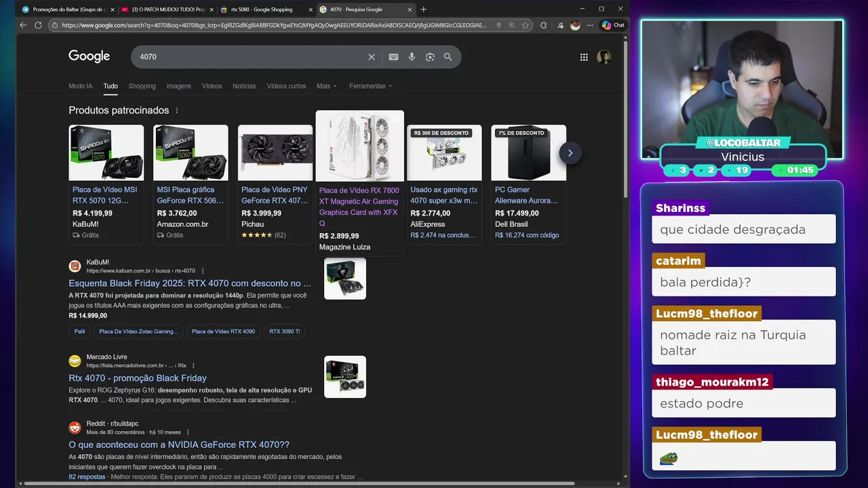Start voice search with the microphone icon
The height and width of the screenshot is (488, 868).
pos(412,57)
